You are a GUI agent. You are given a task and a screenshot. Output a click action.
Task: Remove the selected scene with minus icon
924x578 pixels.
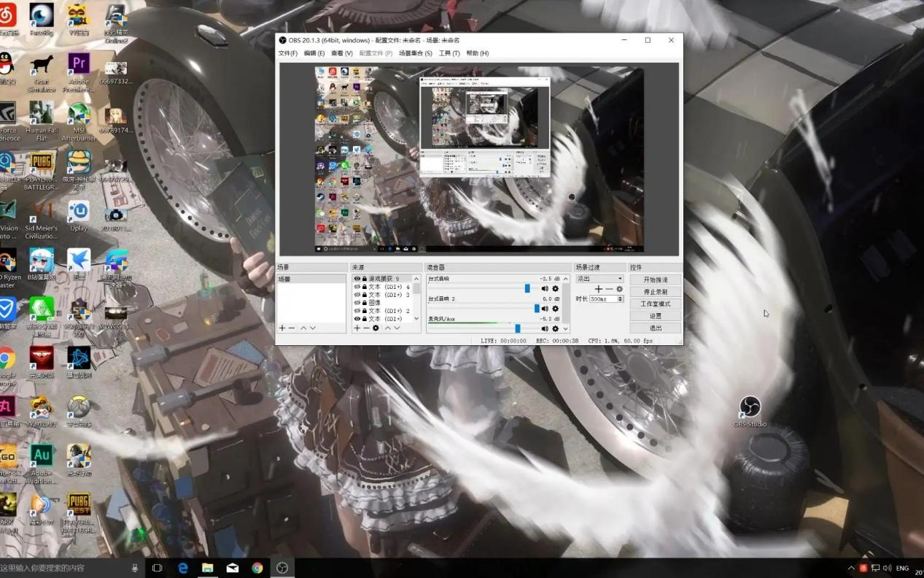click(292, 328)
